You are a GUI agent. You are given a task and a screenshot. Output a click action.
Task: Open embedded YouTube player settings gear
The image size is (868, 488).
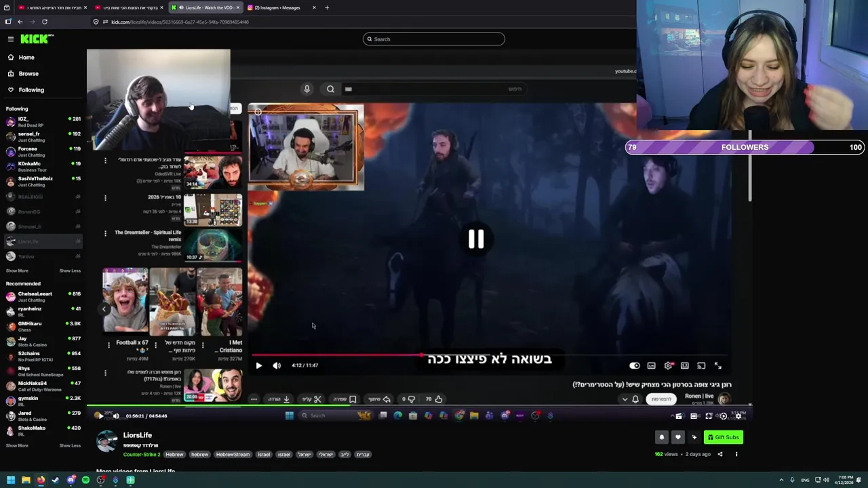click(668, 366)
